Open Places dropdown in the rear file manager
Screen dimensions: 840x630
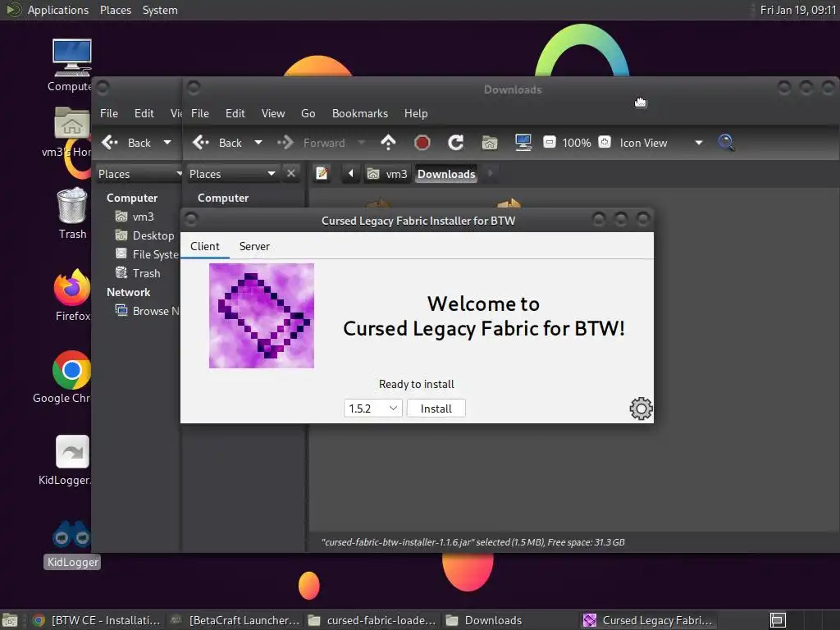(x=139, y=174)
